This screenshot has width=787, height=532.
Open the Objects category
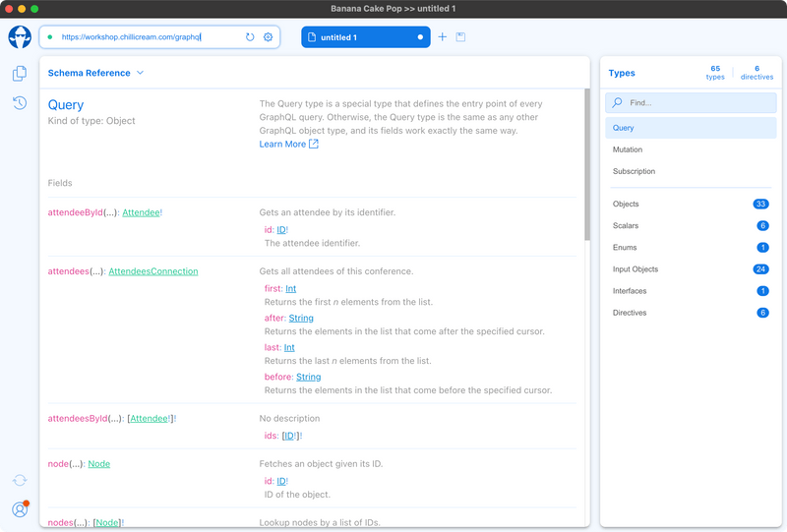[691, 204]
